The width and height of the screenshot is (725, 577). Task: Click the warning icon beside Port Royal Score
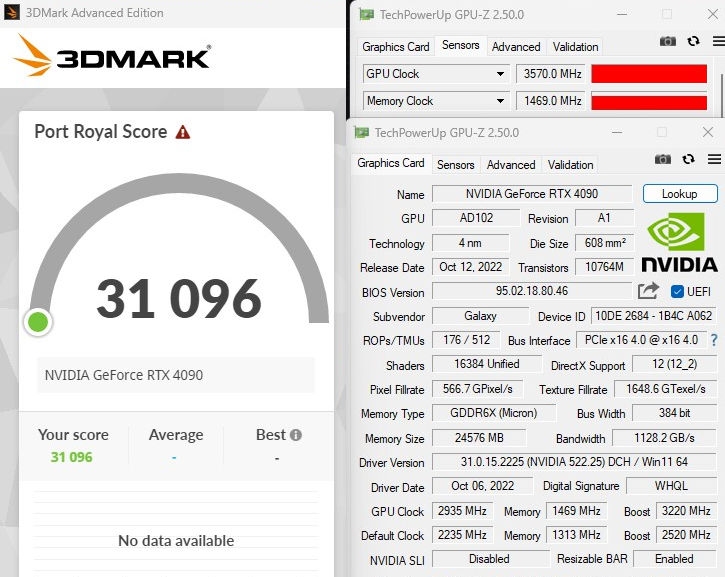point(182,132)
